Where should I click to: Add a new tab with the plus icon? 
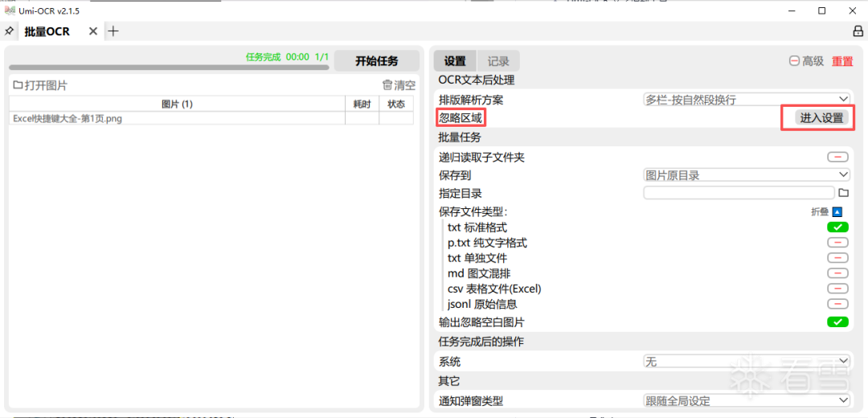[x=113, y=31]
